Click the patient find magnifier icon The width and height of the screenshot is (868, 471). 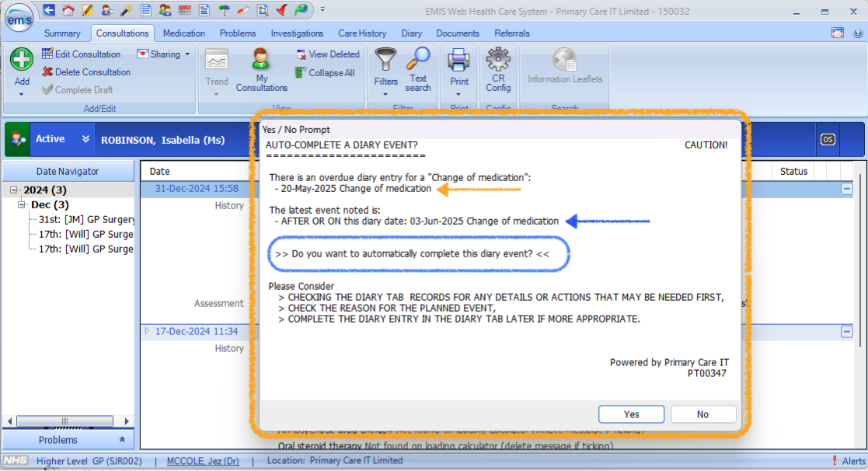[x=106, y=10]
